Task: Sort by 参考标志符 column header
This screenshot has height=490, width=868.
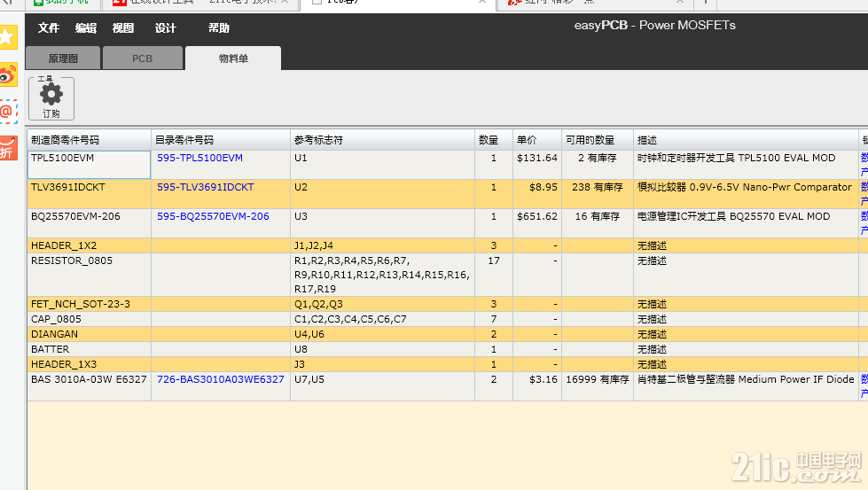Action: click(382, 140)
